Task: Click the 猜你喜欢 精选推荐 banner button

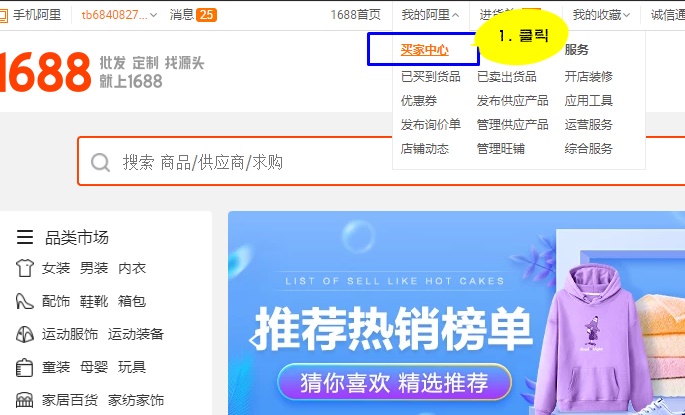Action: click(x=394, y=382)
